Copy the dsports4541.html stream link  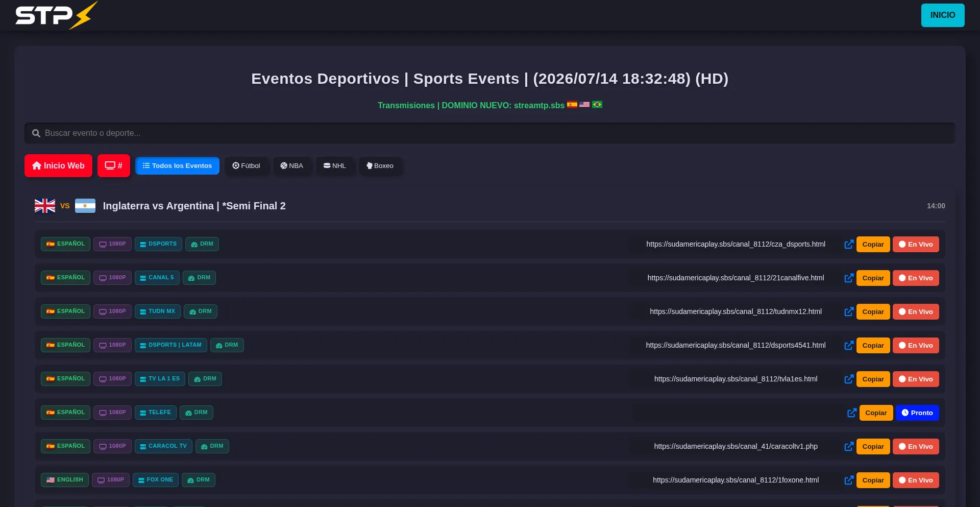(x=873, y=346)
